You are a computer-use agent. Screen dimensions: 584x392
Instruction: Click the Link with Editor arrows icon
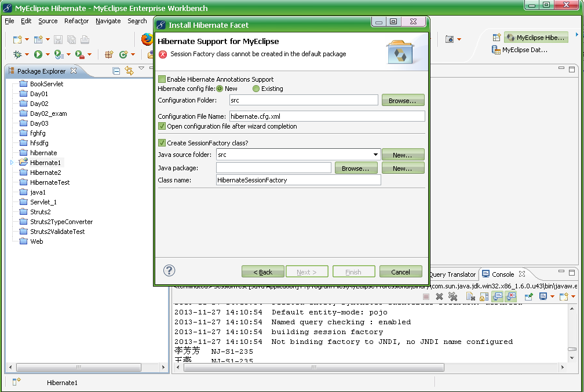(x=129, y=71)
